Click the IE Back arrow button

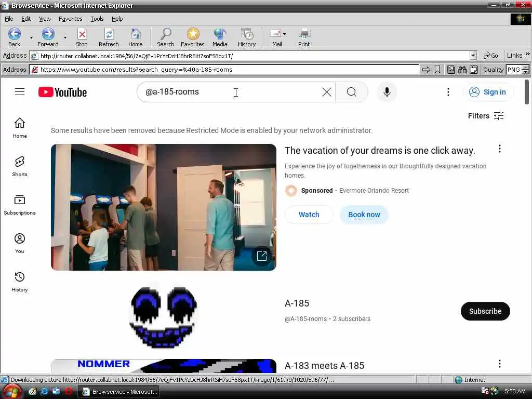click(x=14, y=37)
